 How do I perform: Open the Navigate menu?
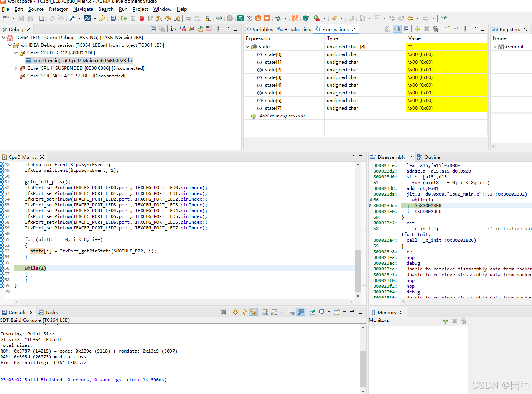point(83,9)
